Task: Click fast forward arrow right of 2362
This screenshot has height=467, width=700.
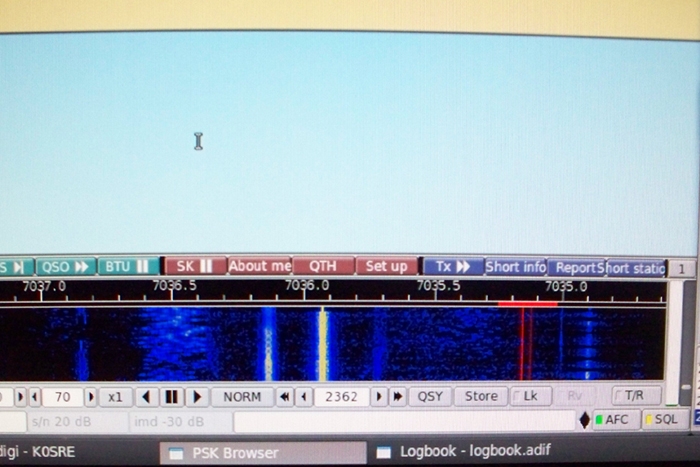Action: (397, 397)
